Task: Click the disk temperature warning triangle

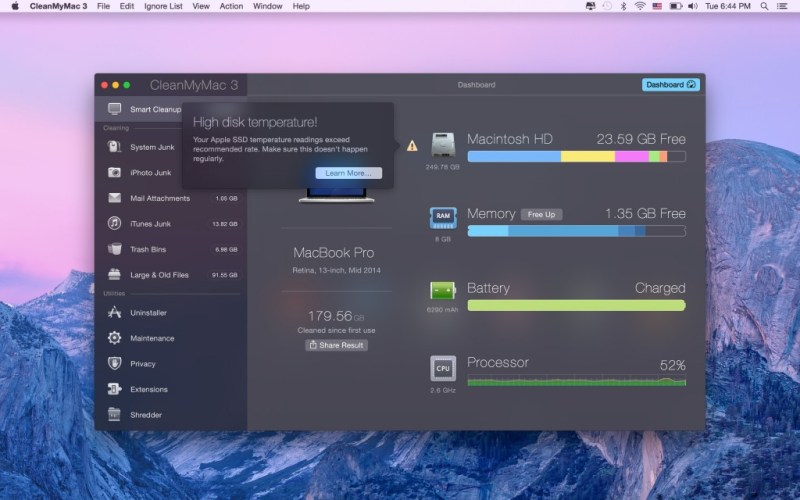Action: (412, 146)
